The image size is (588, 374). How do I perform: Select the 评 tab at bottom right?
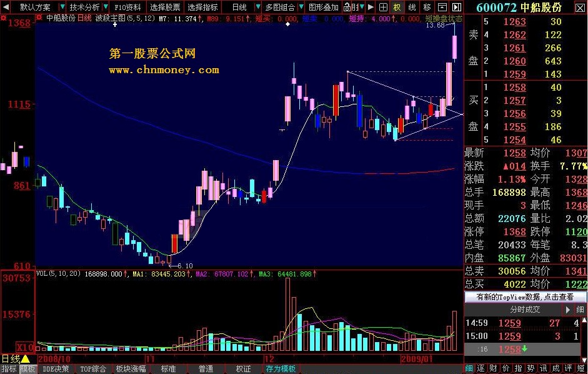point(569,368)
